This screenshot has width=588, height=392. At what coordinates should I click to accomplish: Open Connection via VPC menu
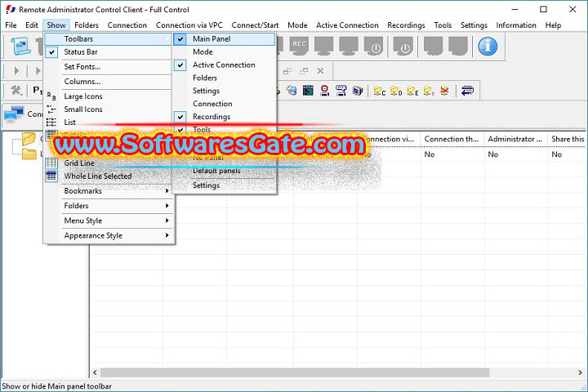[x=189, y=25]
